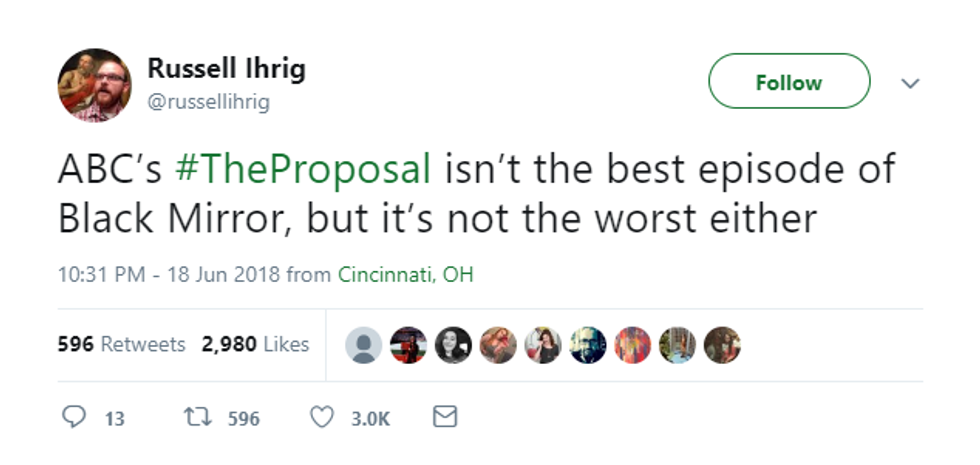This screenshot has height=465, width=980.
Task: Click the @russellihrig handle
Action: click(208, 102)
